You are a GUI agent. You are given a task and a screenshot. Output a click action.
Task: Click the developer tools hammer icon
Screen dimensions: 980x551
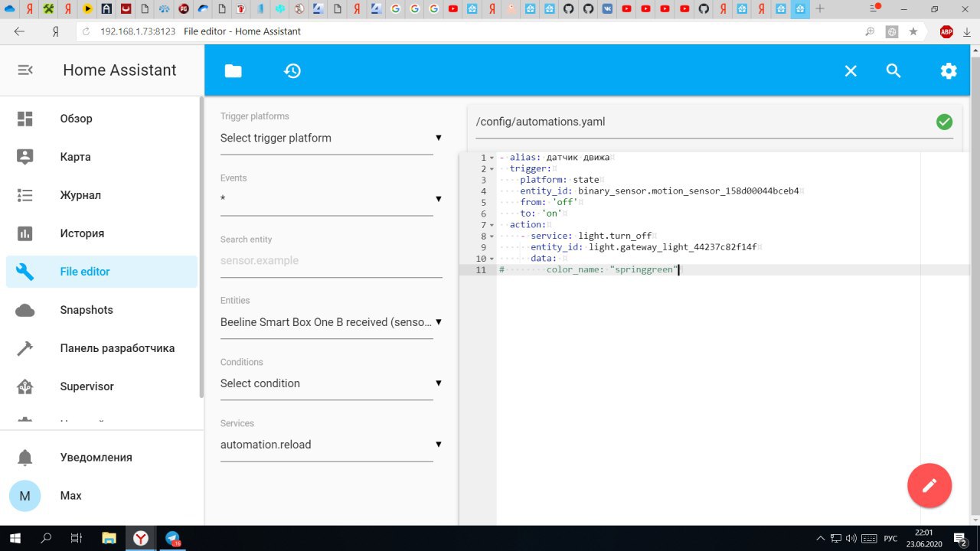click(x=25, y=348)
